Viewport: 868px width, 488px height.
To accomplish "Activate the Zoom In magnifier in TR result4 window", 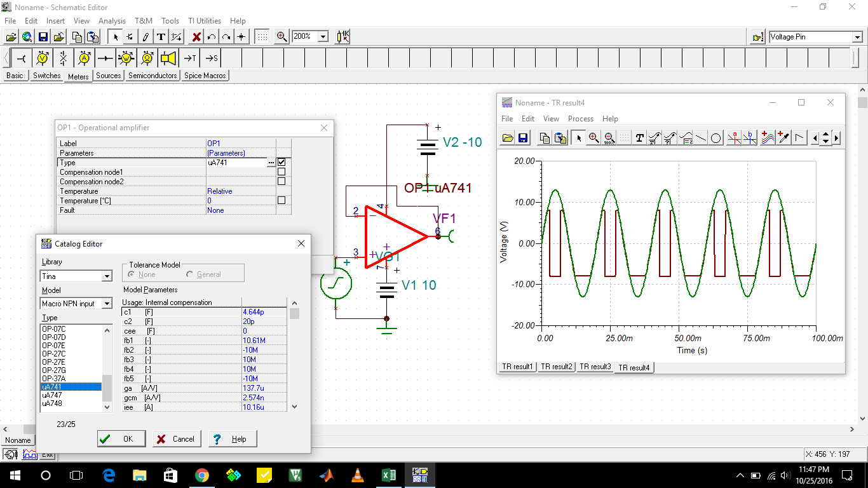I will click(x=593, y=138).
